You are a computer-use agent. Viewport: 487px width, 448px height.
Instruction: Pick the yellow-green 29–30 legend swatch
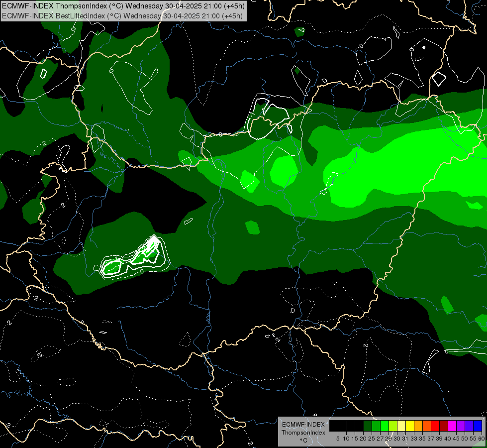pyautogui.click(x=393, y=426)
